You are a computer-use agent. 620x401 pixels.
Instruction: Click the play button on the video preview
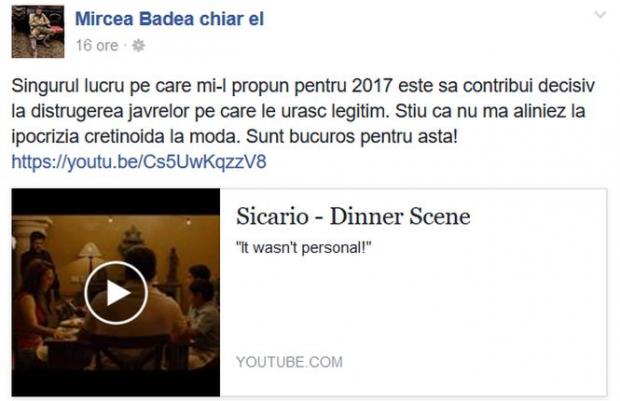click(115, 293)
